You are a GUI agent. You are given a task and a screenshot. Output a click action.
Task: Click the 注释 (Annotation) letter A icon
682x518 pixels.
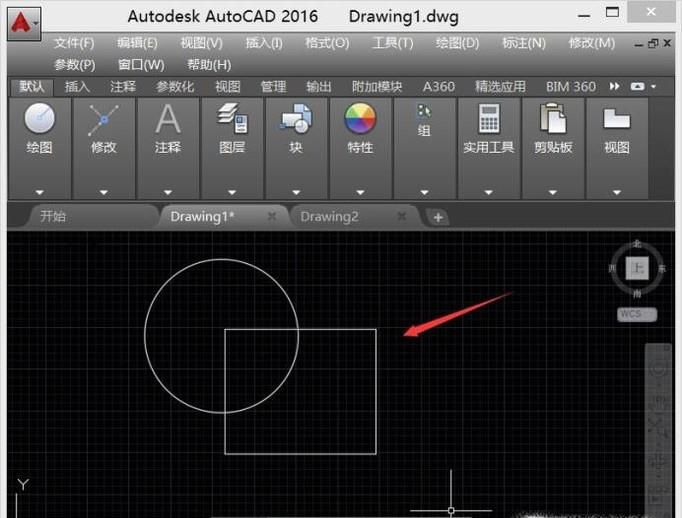(x=168, y=120)
